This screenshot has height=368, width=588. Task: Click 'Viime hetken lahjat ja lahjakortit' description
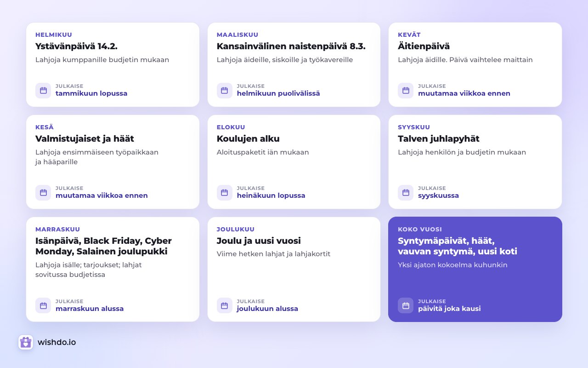click(x=274, y=254)
